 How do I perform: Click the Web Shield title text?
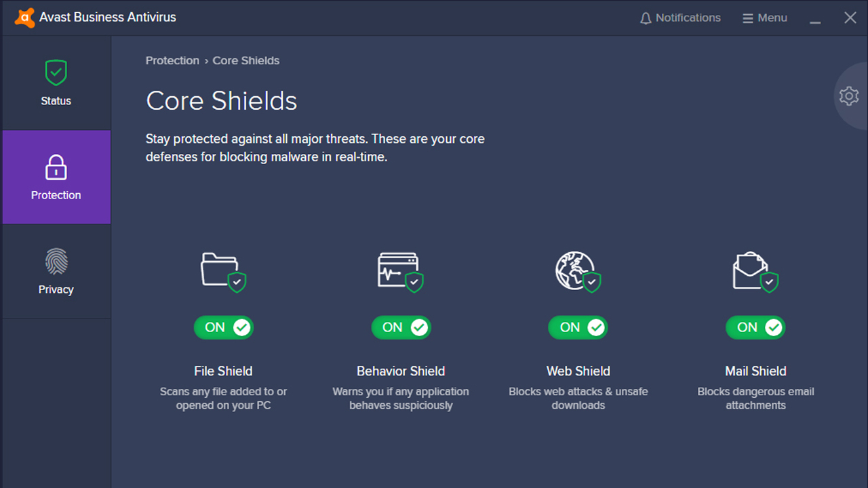pos(578,371)
